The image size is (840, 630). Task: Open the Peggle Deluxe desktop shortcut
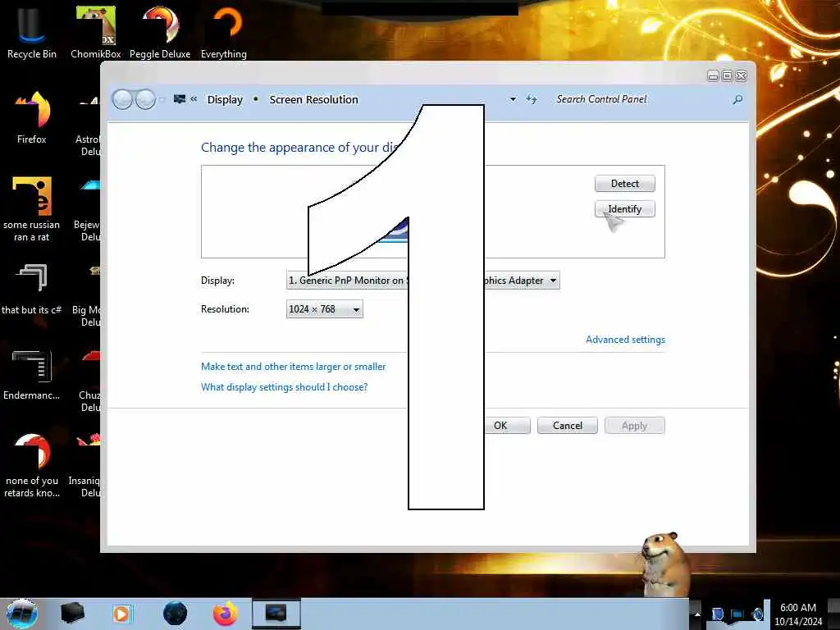(x=160, y=31)
